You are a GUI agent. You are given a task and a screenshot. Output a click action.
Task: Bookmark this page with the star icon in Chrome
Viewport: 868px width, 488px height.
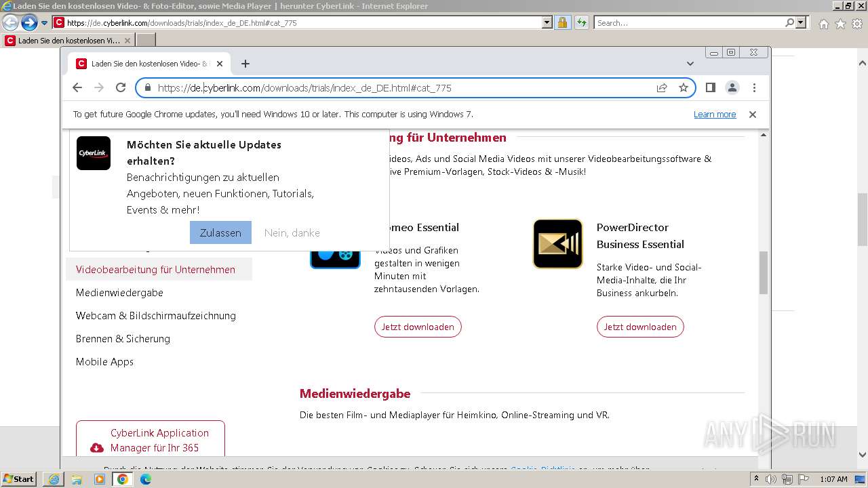[x=684, y=87]
